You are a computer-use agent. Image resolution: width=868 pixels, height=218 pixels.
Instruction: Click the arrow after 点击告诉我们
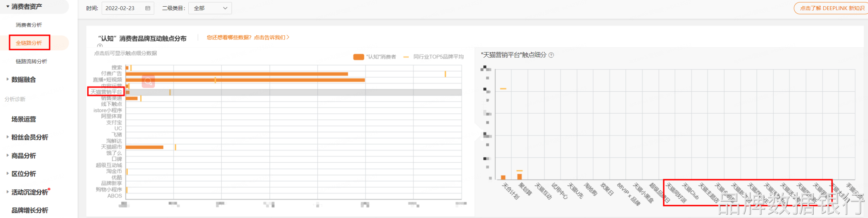click(x=288, y=37)
